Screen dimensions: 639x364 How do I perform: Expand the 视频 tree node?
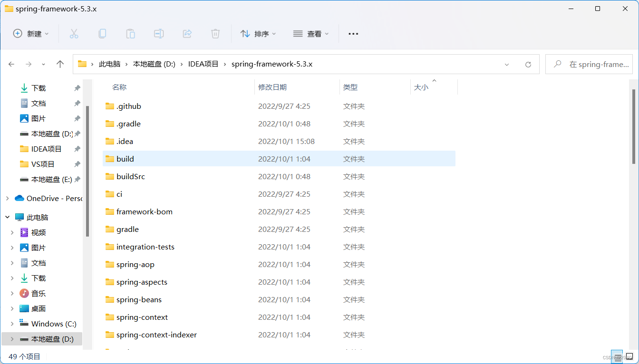pyautogui.click(x=12, y=232)
